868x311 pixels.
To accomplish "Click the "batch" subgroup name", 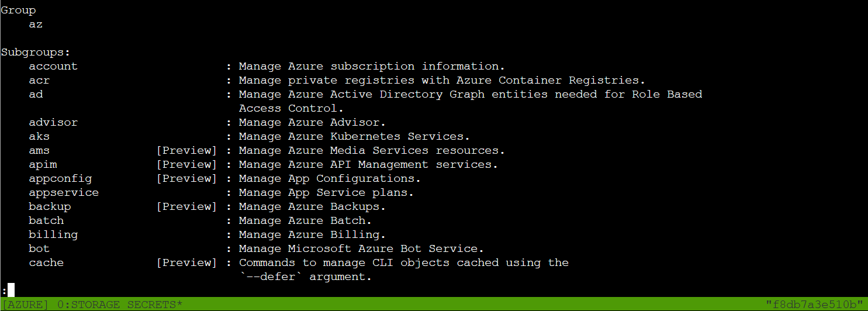I will click(x=46, y=221).
